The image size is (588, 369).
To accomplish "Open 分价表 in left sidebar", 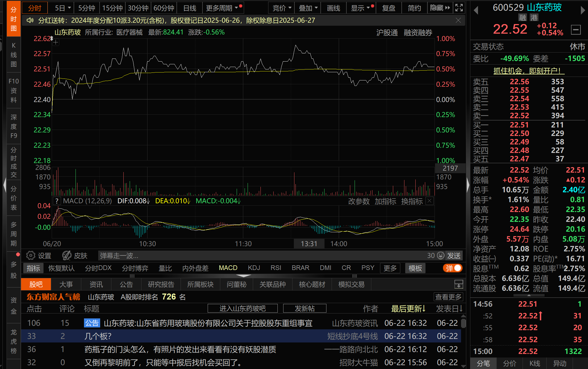I will (14, 198).
